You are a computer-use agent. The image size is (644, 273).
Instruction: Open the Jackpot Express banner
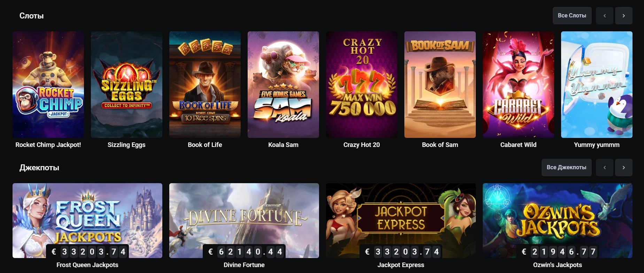click(x=401, y=220)
